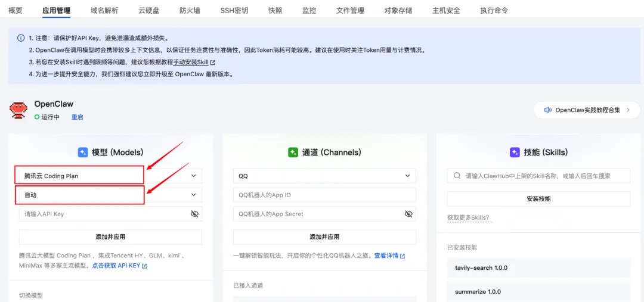The width and height of the screenshot is (644, 302).
Task: Open the QQ channel dropdown
Action: [324, 176]
